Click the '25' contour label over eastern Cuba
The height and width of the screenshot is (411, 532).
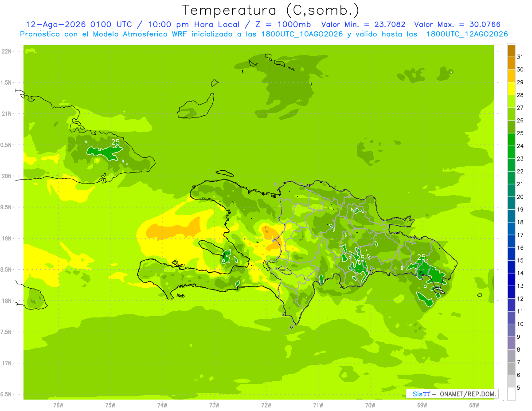click(116, 142)
